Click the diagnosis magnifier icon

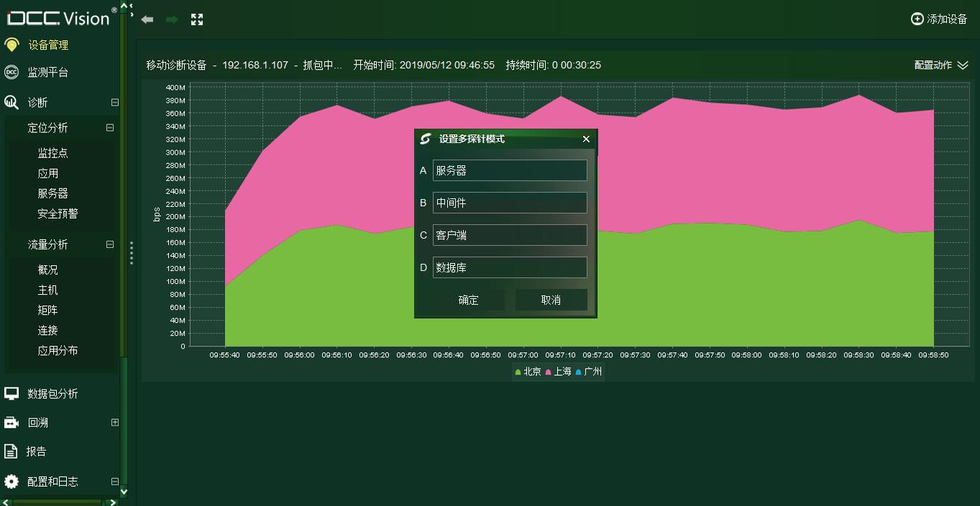tap(12, 103)
